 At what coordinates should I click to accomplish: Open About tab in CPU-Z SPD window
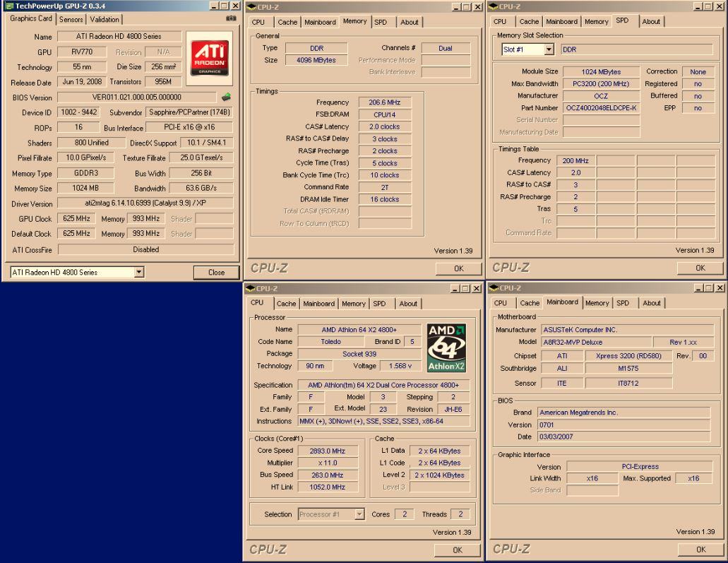click(x=651, y=22)
